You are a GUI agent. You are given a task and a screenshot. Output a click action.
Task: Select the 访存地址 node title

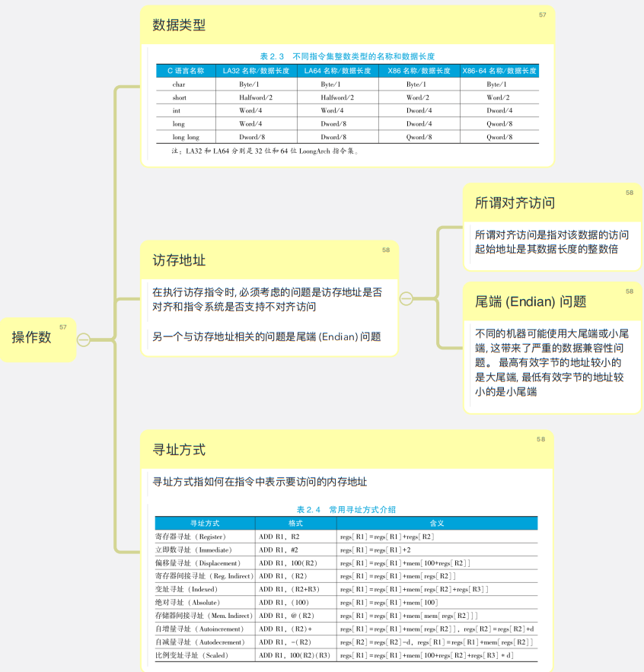[179, 260]
